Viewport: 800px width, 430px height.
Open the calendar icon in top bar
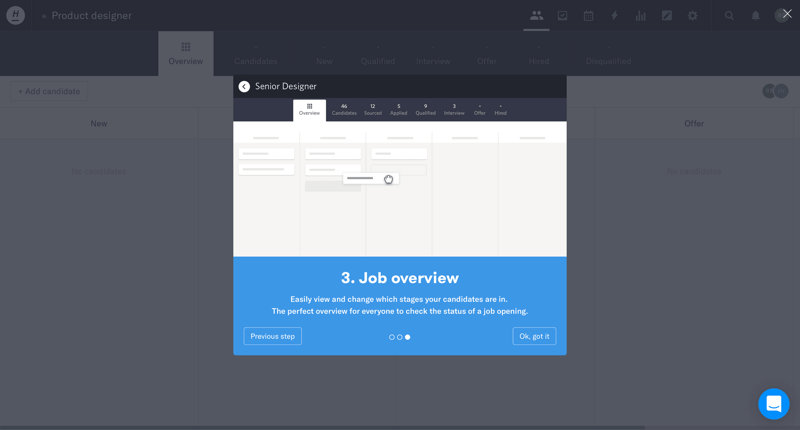[588, 16]
